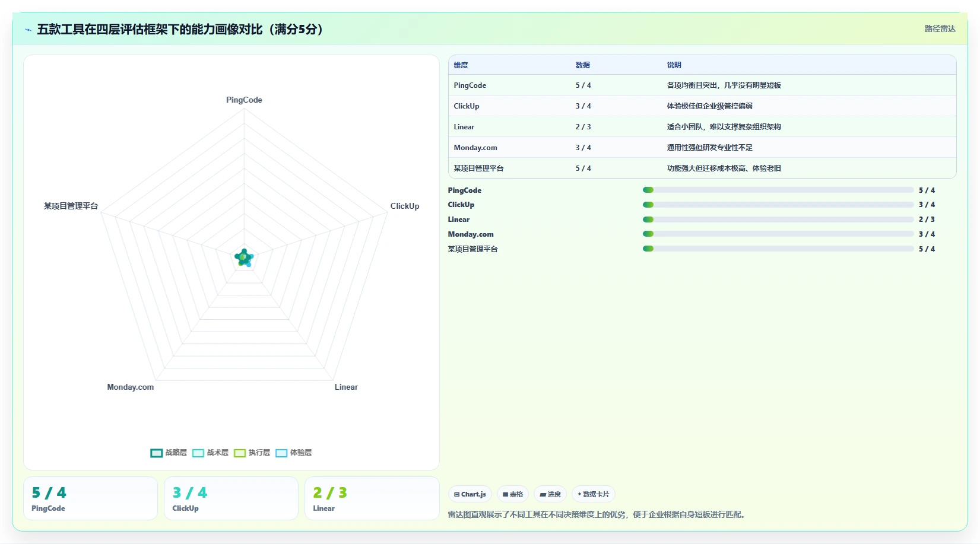
Task: Click the Chart.js tag chip
Action: point(470,494)
